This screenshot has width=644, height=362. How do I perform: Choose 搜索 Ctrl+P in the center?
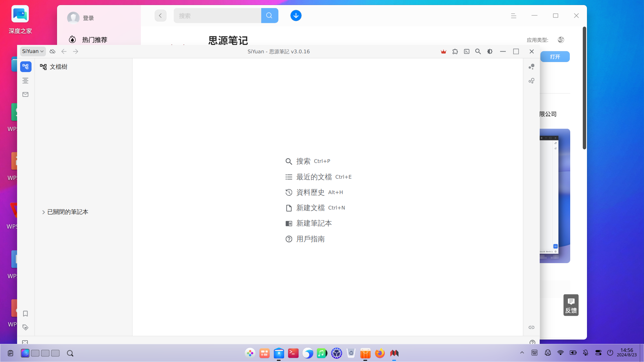tap(308, 161)
